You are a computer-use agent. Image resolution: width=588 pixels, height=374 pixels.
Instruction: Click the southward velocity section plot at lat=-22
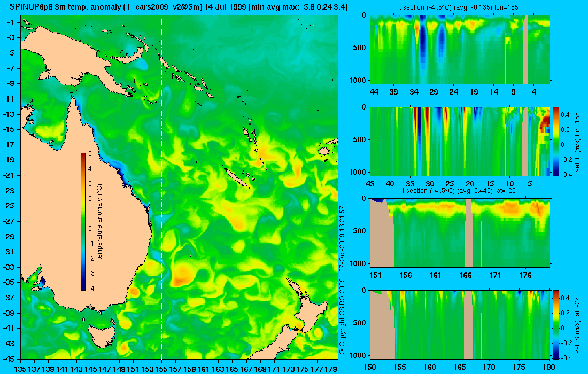tap(460, 324)
